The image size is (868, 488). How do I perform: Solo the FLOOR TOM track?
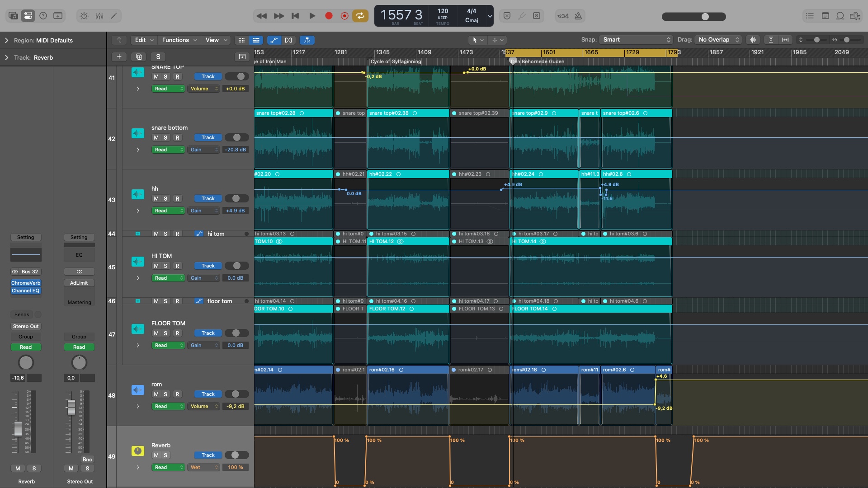pos(165,333)
